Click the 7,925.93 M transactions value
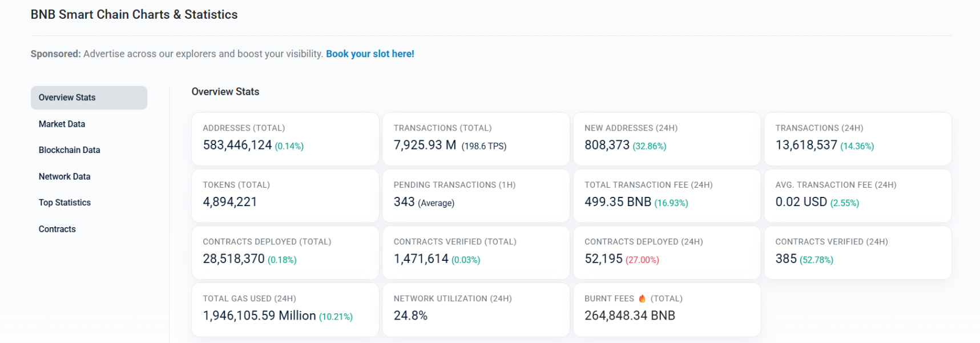Screen dimensions: 980x343 (x=425, y=145)
